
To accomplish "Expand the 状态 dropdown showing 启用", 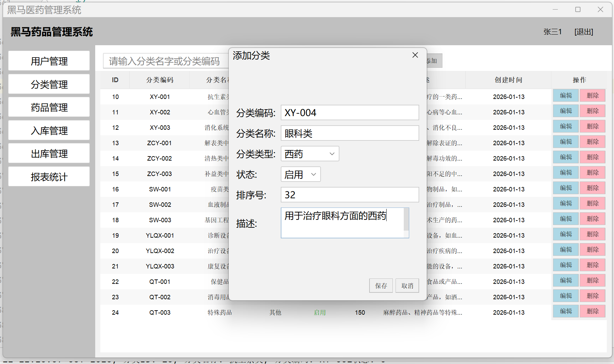I will pyautogui.click(x=300, y=174).
